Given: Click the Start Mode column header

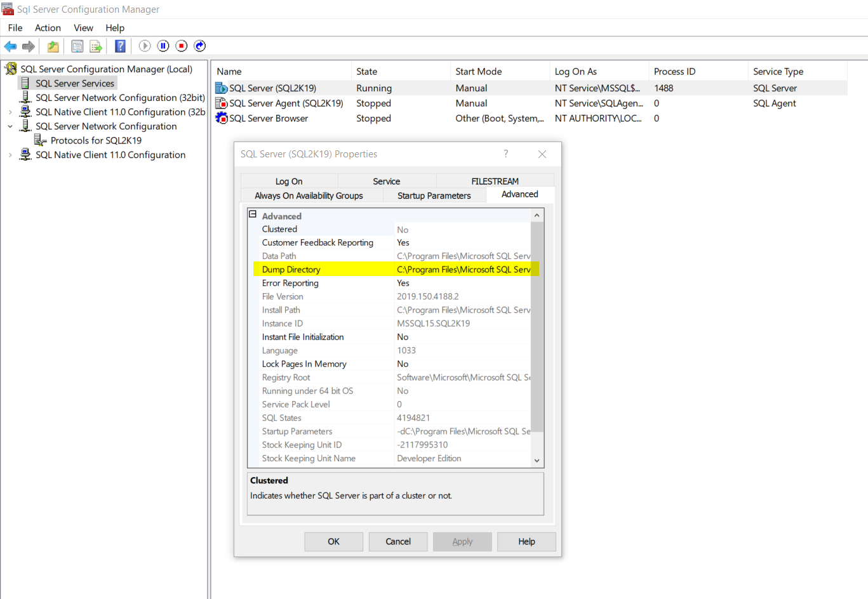Looking at the screenshot, I should click(x=500, y=71).
